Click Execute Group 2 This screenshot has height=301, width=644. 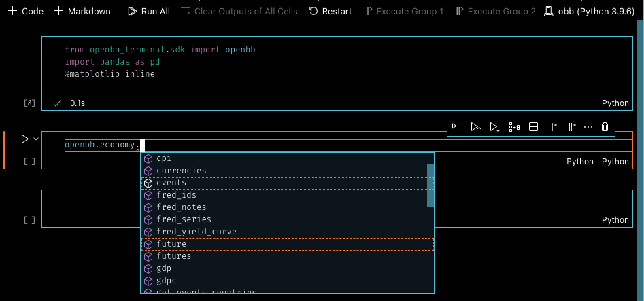click(496, 11)
